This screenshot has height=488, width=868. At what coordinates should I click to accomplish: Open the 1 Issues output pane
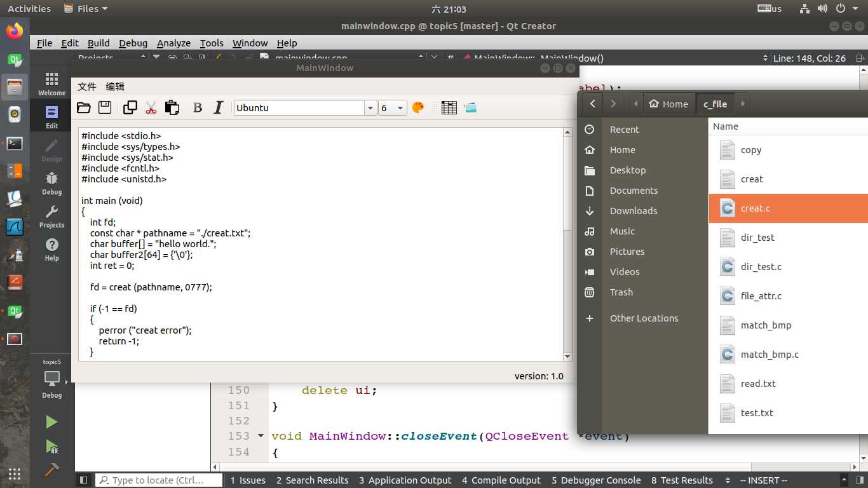[x=248, y=480]
